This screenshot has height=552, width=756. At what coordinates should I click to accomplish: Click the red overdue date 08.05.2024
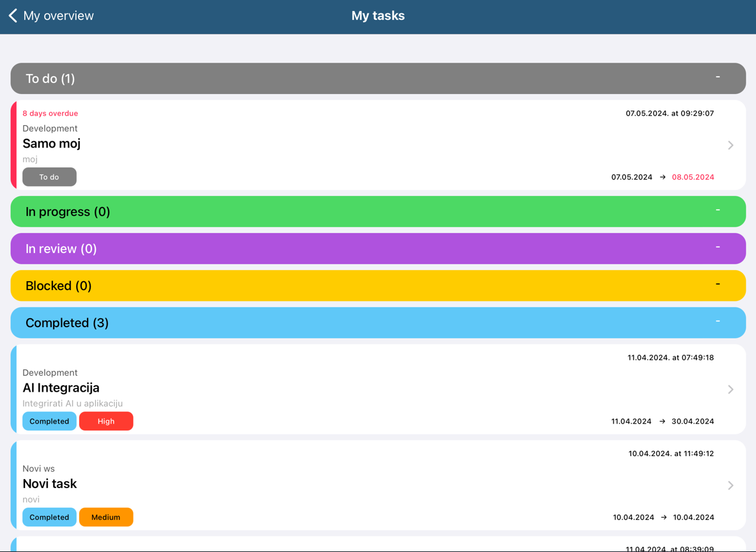coord(693,177)
